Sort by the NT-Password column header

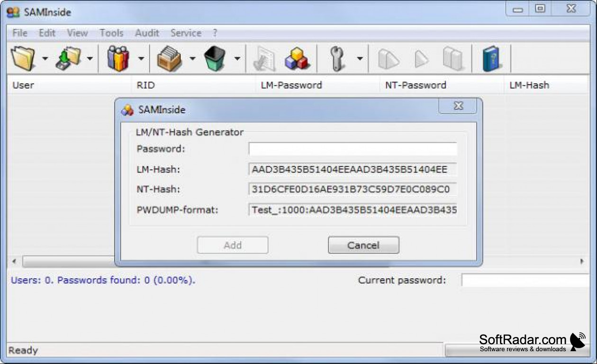point(442,85)
